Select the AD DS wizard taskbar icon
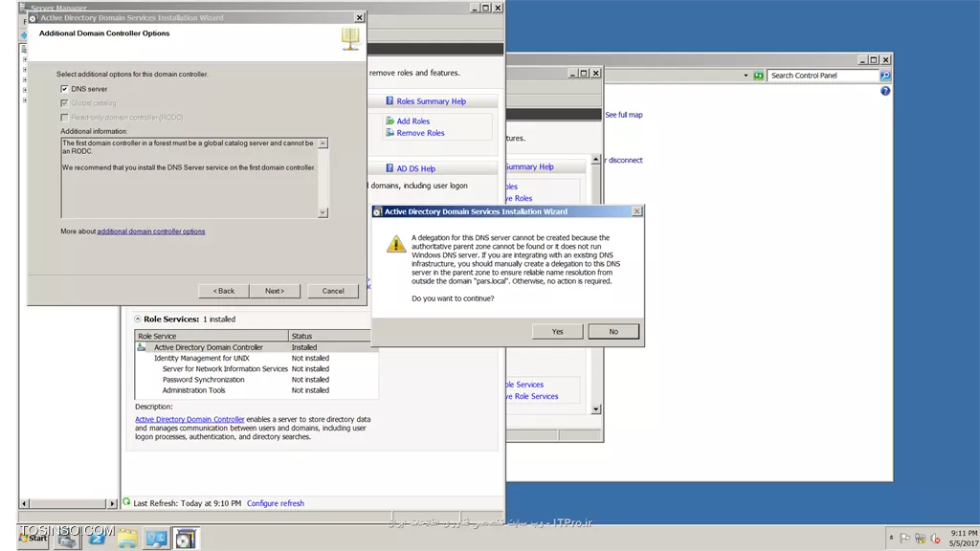Image resolution: width=980 pixels, height=551 pixels. coord(186,539)
